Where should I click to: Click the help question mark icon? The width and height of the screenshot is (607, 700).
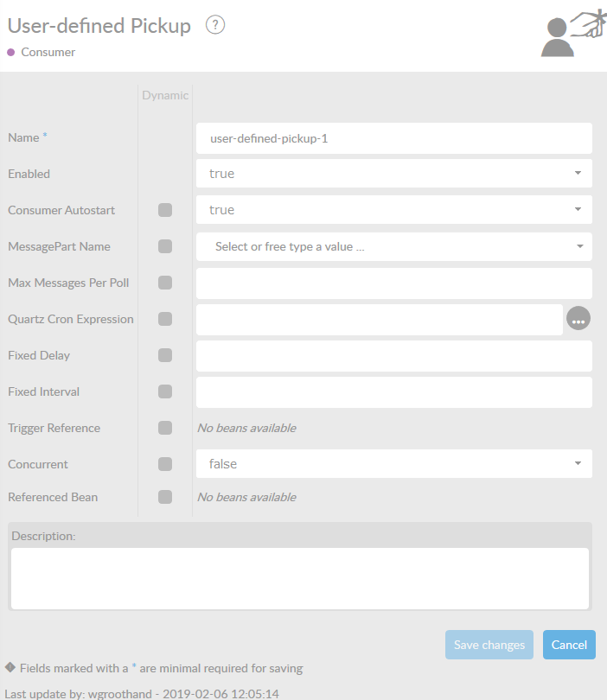[x=215, y=25]
